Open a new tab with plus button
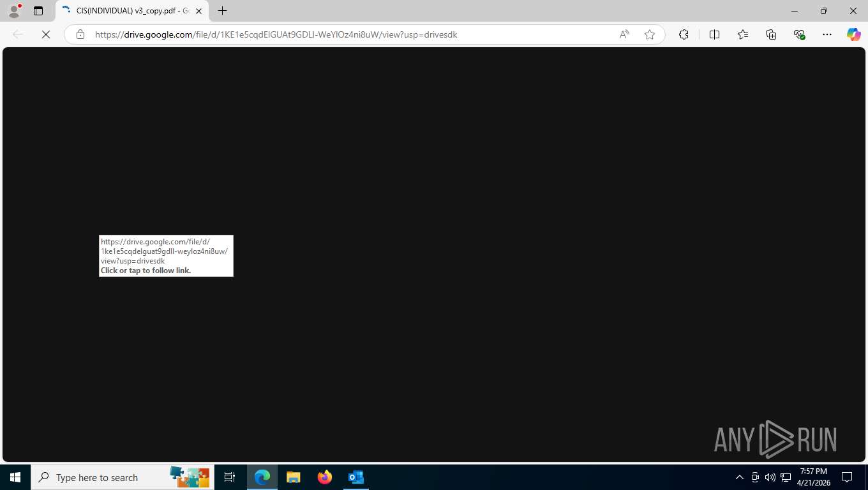The height and width of the screenshot is (490, 868). pyautogui.click(x=222, y=11)
